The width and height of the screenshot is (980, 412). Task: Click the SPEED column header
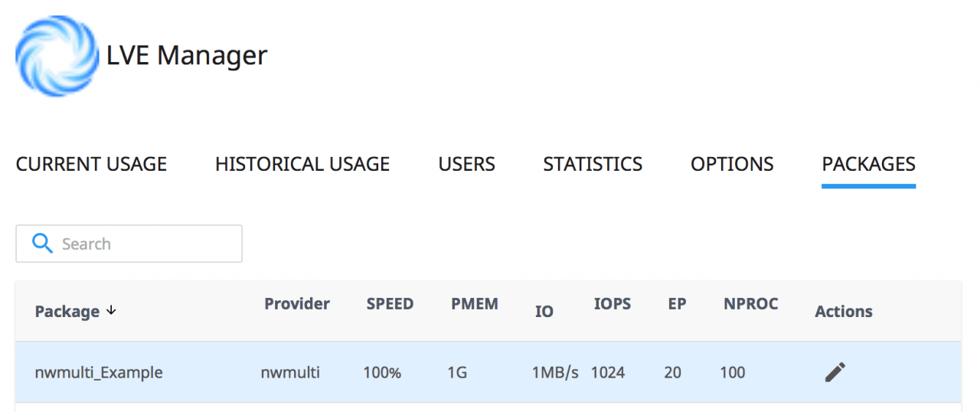tap(390, 303)
